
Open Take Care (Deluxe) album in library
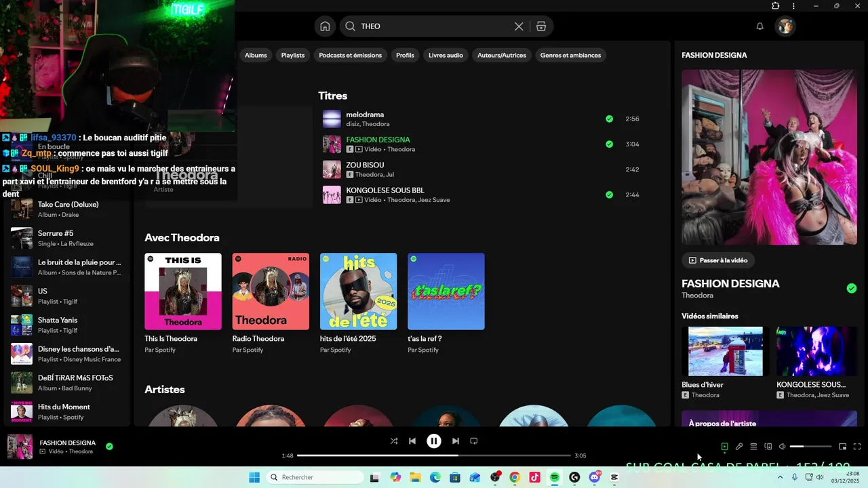(x=66, y=209)
